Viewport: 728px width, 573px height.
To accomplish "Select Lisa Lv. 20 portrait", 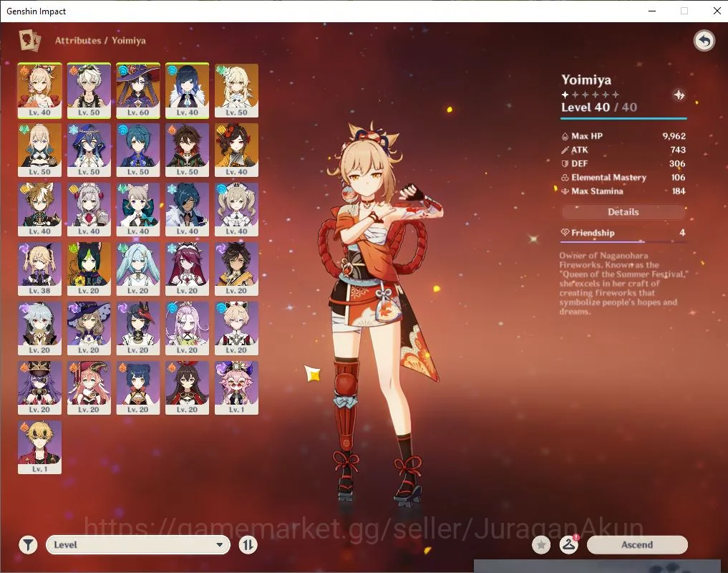I will [89, 329].
